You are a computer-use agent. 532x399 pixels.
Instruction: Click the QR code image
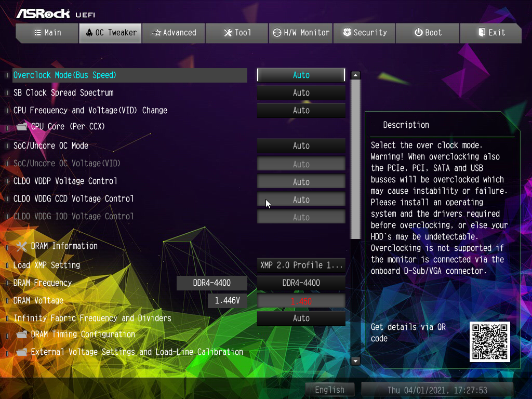pos(489,342)
